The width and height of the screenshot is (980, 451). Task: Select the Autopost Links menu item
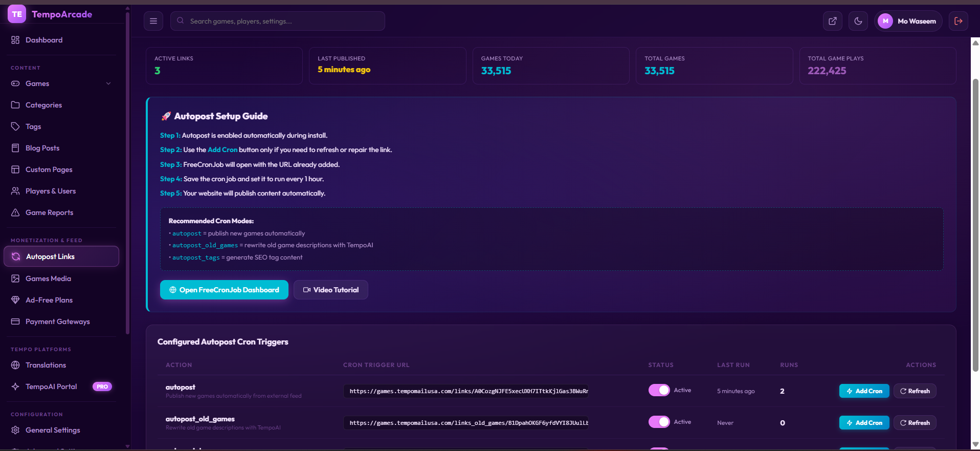[x=61, y=256]
